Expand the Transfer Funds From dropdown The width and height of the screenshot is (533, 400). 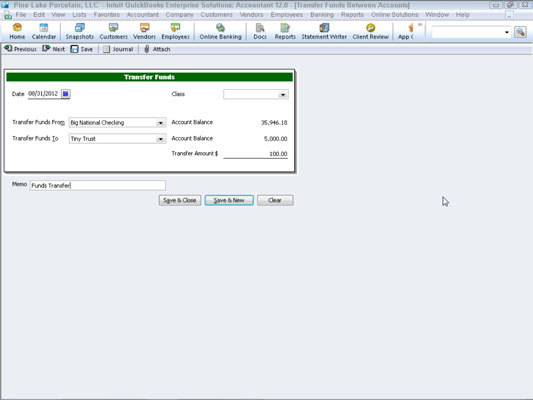160,123
